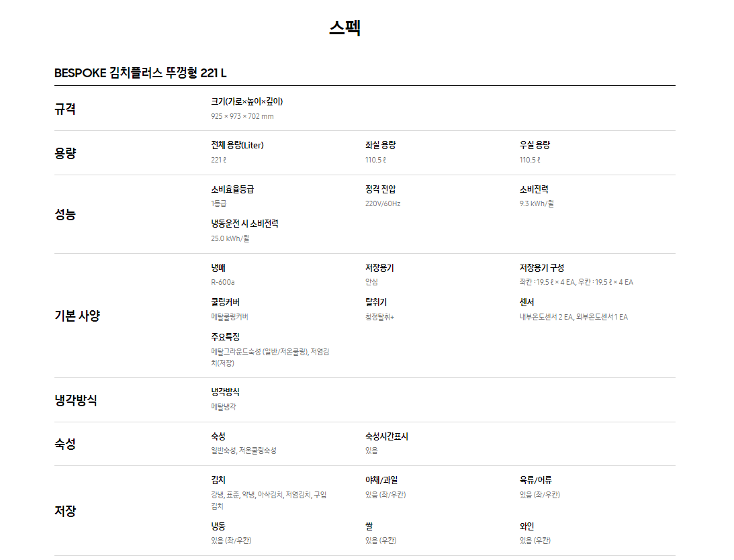The image size is (734, 560).
Task: Click the 성능 section heading
Action: click(65, 214)
